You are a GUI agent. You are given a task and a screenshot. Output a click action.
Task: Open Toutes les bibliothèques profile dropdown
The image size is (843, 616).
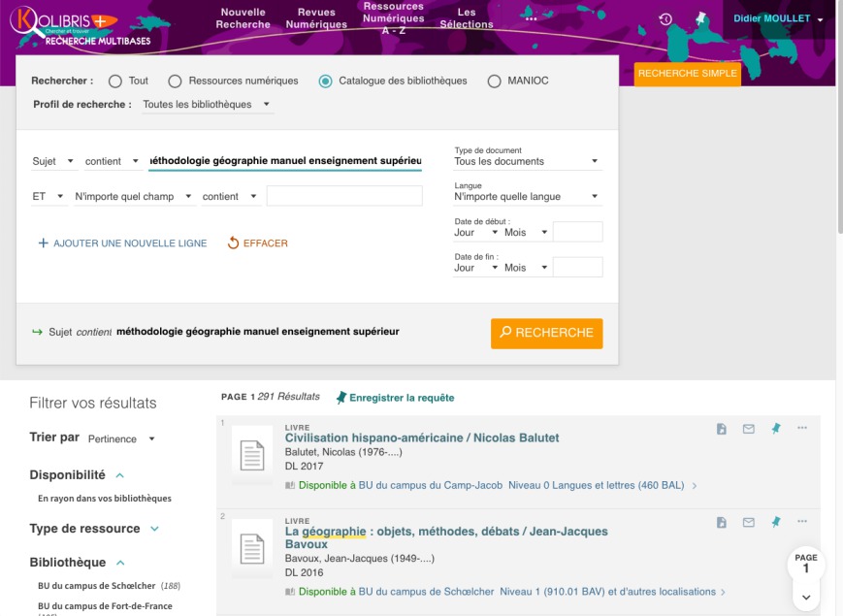(207, 104)
